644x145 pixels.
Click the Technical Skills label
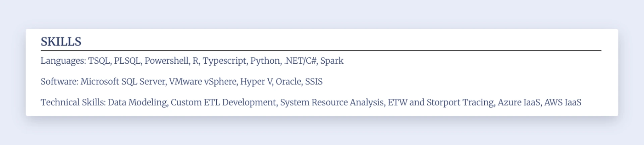73,102
